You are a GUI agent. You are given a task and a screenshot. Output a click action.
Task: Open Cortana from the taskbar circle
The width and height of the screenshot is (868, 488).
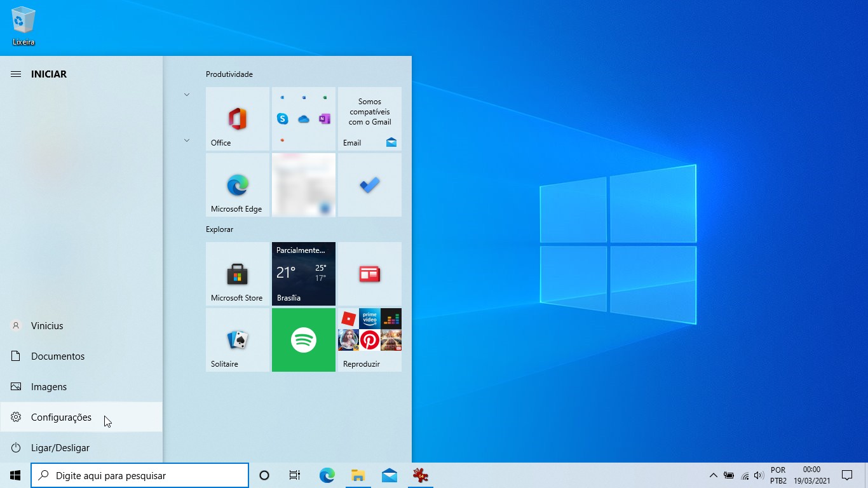[x=264, y=475]
